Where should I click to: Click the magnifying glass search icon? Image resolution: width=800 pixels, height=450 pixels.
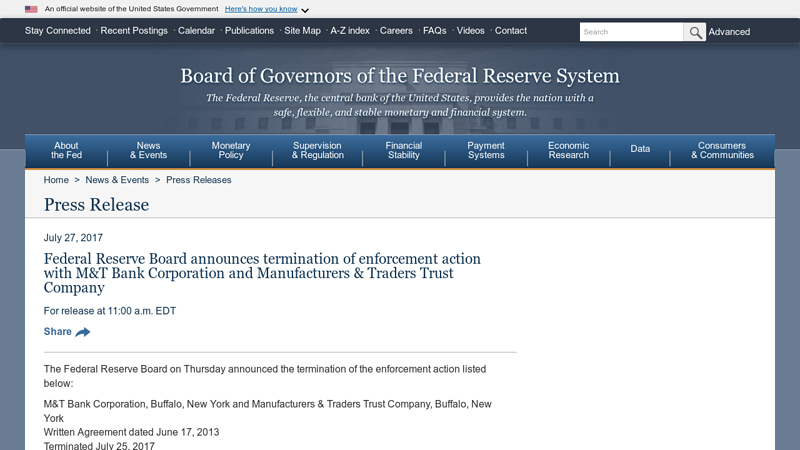point(694,32)
